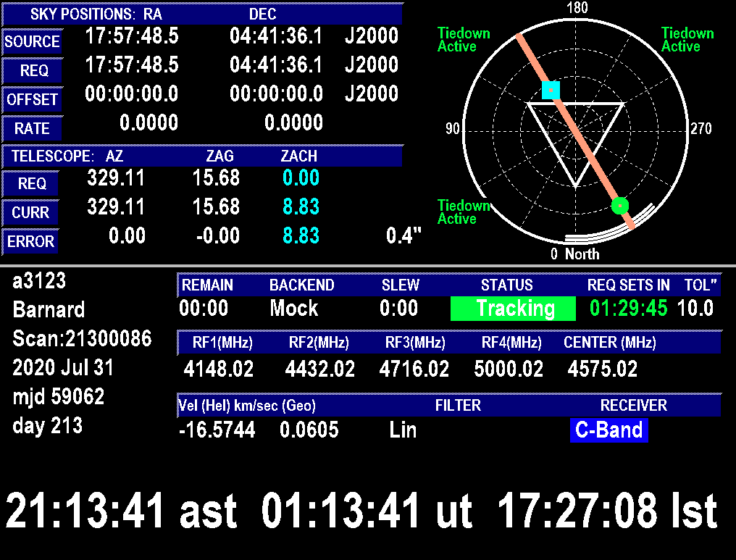Click the ERROR row label
736x560 pixels.
point(30,241)
